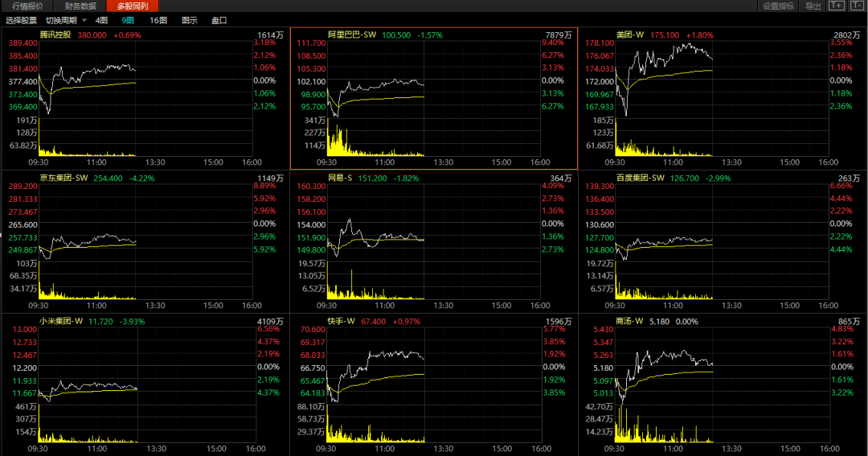Click the 京东集团-SW intraday price chart
Viewport: 868px width, 456px height.
[x=145, y=222]
